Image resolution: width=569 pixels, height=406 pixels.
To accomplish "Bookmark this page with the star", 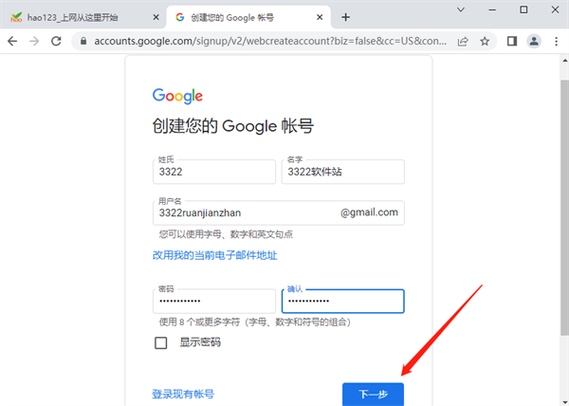I will click(484, 41).
